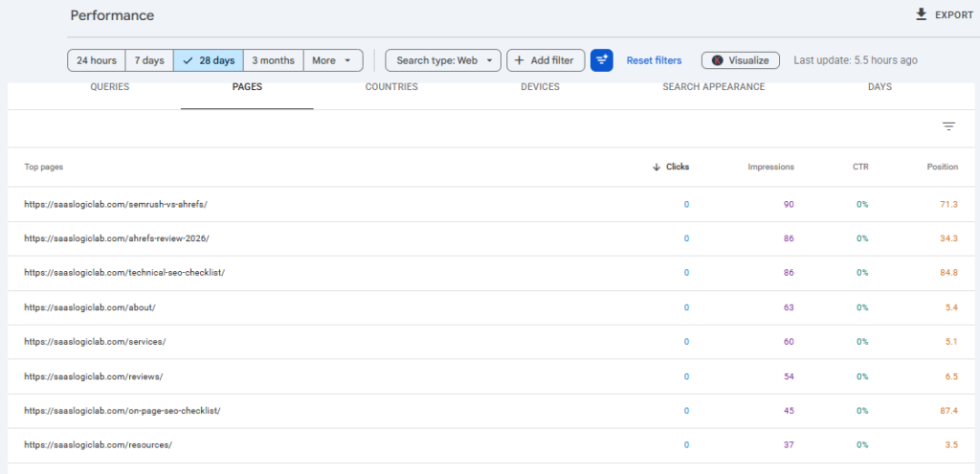Click impressions value 90

coord(789,204)
